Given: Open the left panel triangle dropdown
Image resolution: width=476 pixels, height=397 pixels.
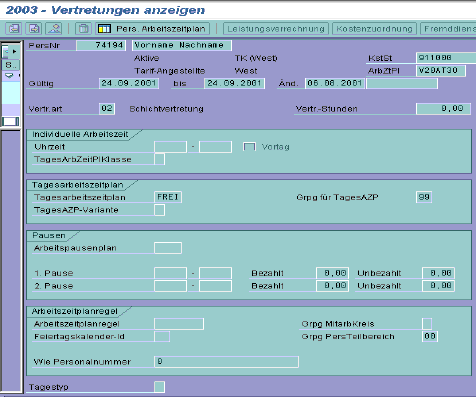Looking at the screenshot, I should tap(9, 75).
